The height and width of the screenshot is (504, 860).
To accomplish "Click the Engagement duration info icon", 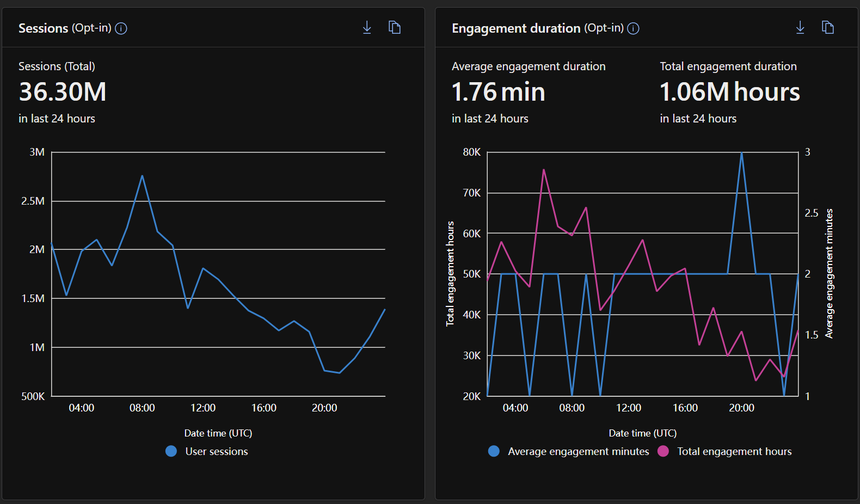I will [634, 28].
